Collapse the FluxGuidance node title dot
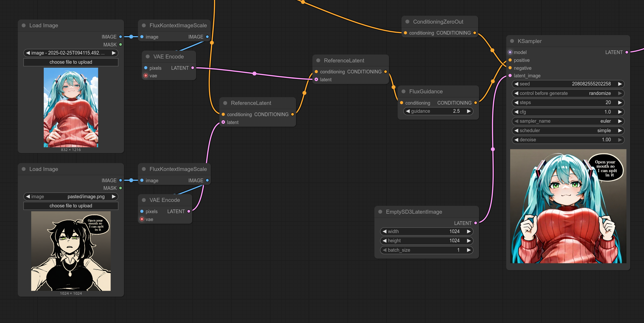 click(403, 91)
